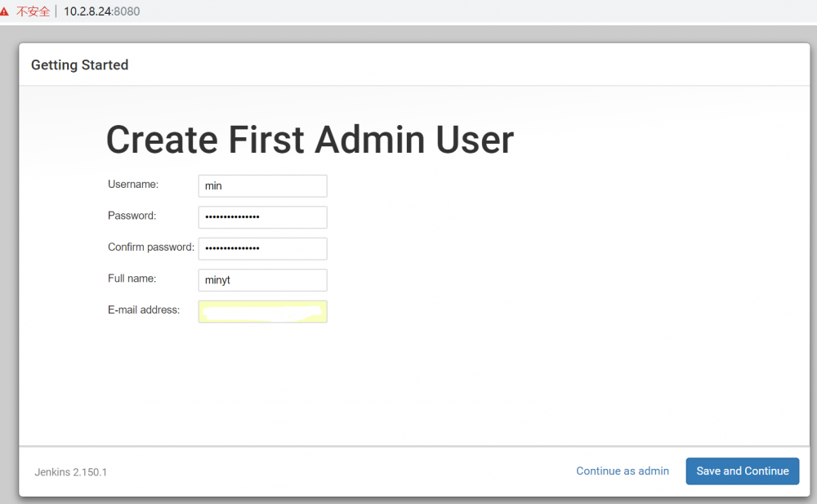
Task: Click the "Full name:" label
Action: tap(132, 279)
